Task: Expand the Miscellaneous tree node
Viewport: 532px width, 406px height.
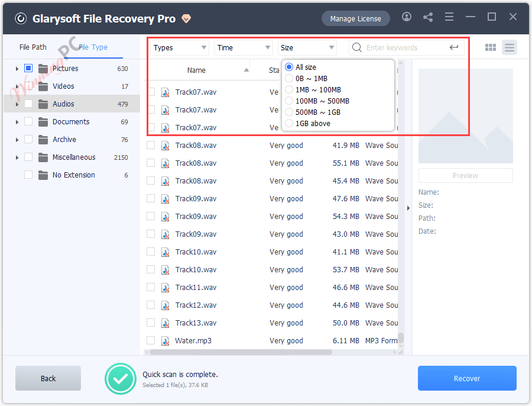Action: 17,157
